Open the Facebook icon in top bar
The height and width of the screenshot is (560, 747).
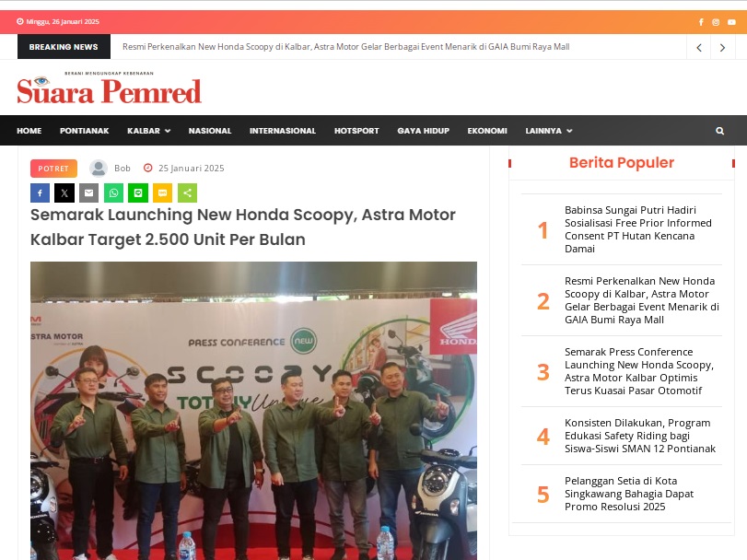pyautogui.click(x=701, y=22)
